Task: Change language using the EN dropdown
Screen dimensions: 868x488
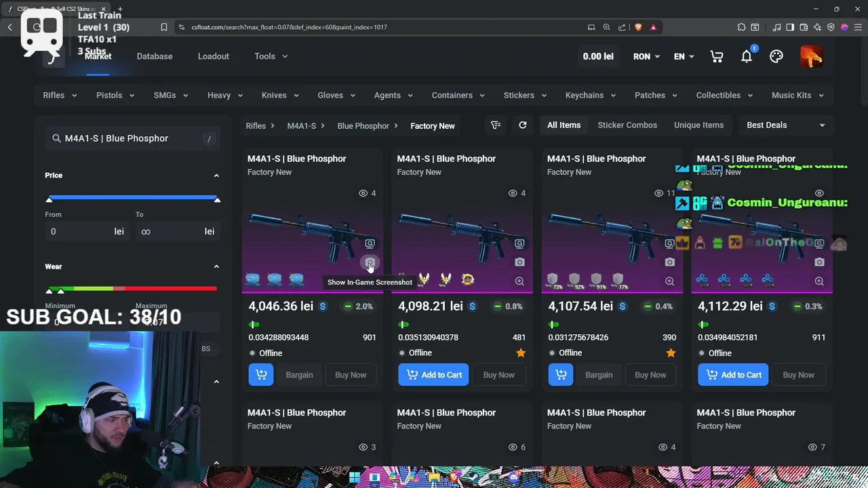Action: [x=684, y=57]
